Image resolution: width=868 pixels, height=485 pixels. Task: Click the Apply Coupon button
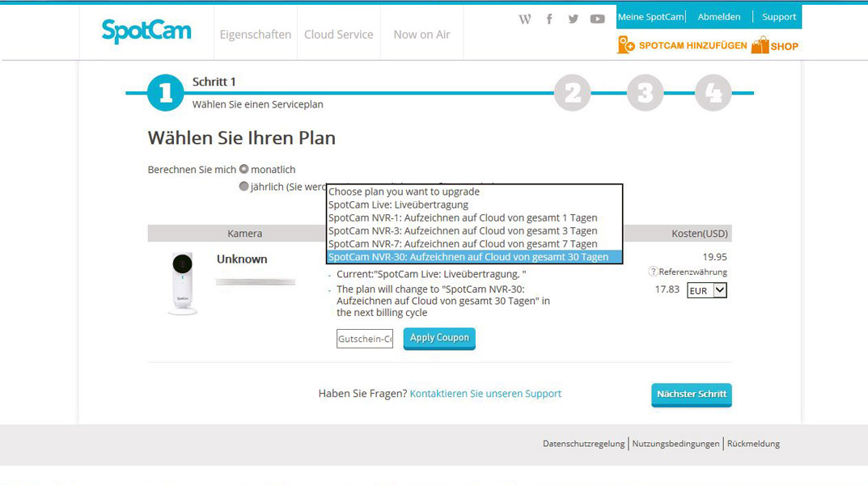[439, 339]
